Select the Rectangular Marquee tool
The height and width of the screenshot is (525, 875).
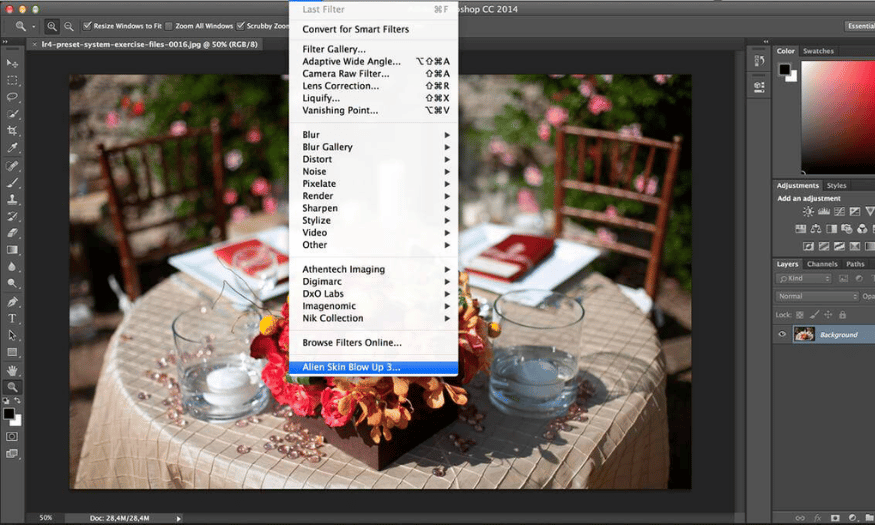(x=12, y=80)
